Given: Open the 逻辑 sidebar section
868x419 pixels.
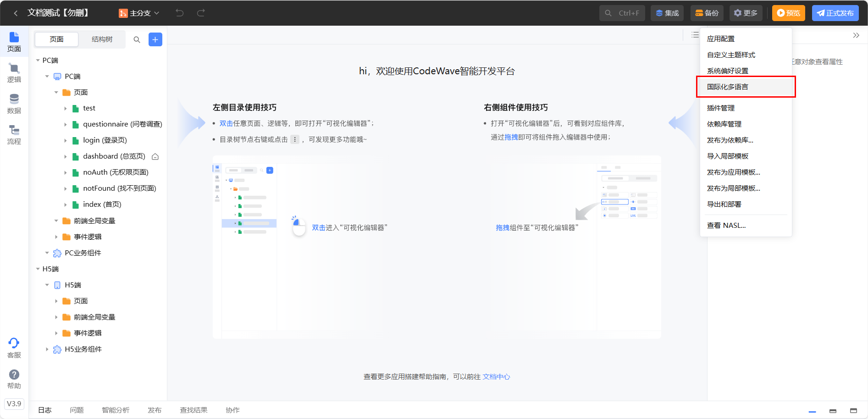Looking at the screenshot, I should [x=14, y=73].
